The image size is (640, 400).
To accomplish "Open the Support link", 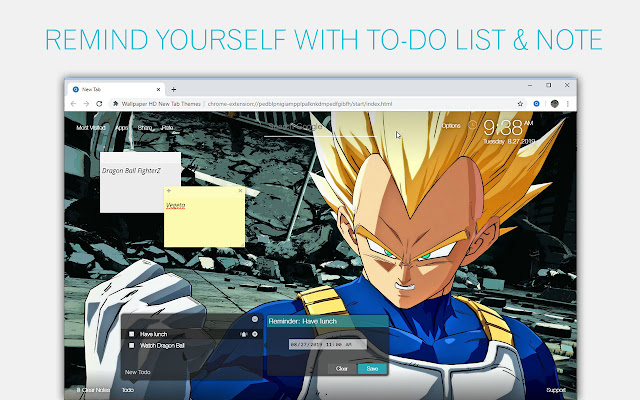I will click(x=556, y=390).
